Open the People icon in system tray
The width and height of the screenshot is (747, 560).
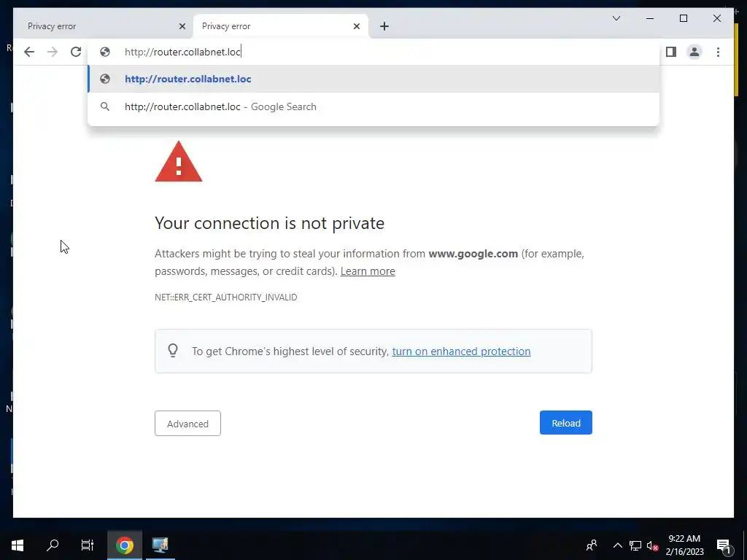pos(592,545)
